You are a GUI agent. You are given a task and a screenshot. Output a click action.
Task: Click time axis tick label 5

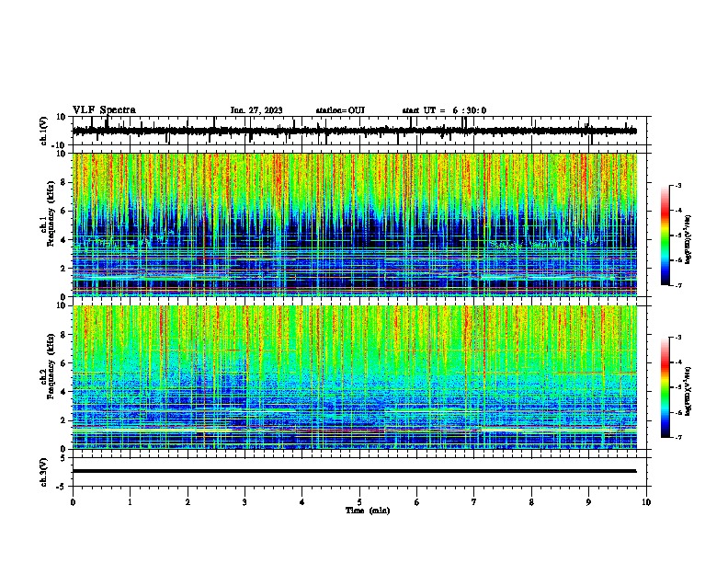point(359,502)
